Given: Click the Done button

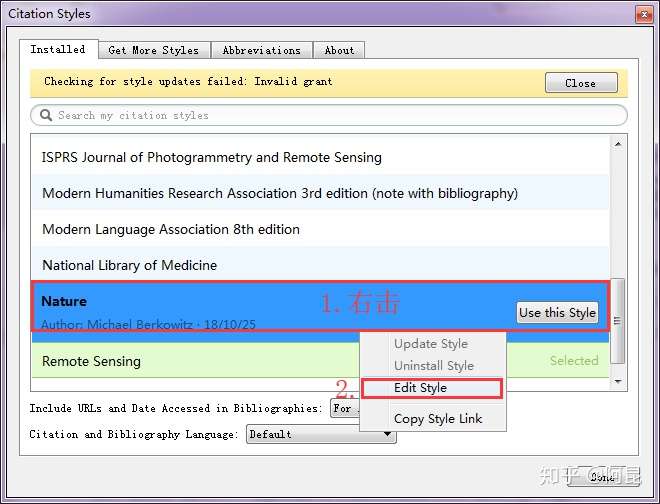Looking at the screenshot, I should point(603,477).
